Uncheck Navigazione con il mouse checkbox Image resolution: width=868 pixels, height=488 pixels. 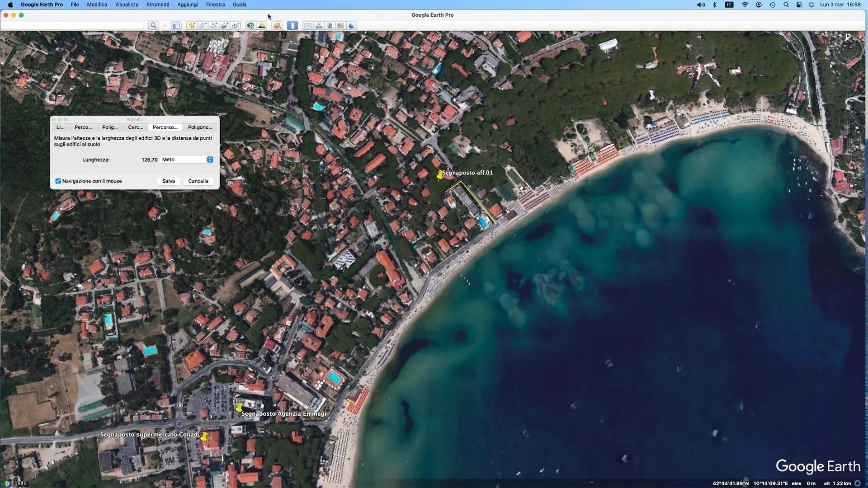tap(58, 181)
